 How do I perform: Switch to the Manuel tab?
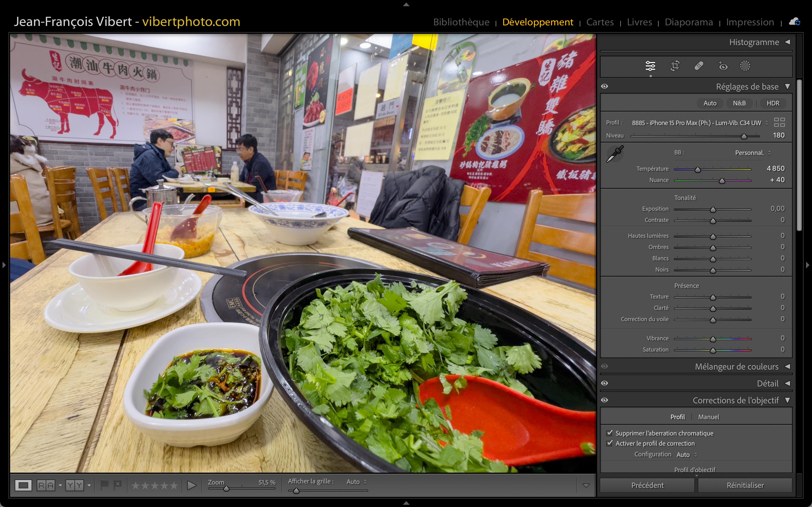click(708, 417)
